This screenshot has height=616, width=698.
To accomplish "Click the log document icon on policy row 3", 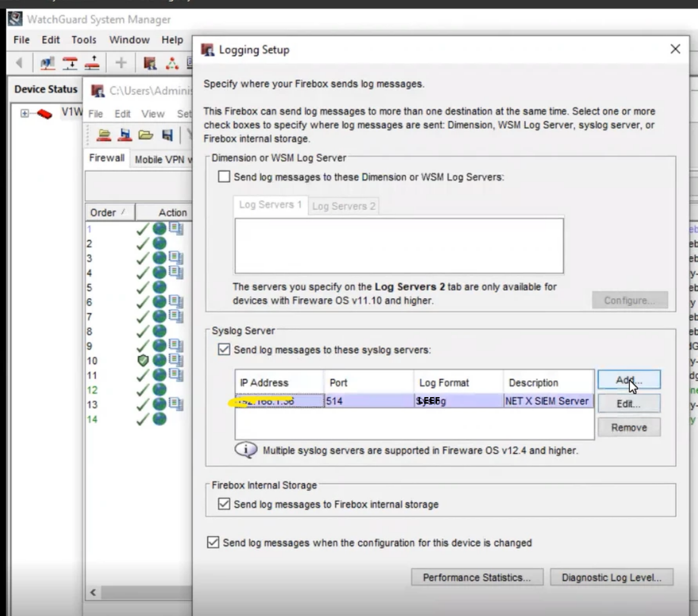I will coord(176,258).
